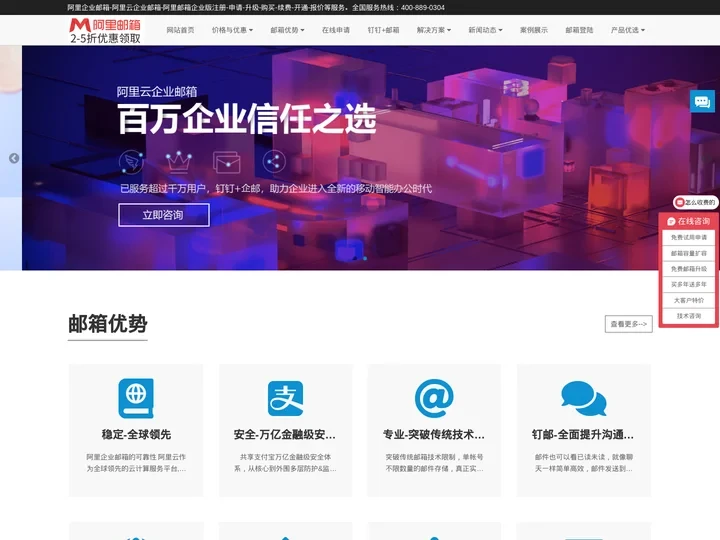Click the 在线咨询 header in the red sidebar
The image size is (720, 540).
point(688,221)
